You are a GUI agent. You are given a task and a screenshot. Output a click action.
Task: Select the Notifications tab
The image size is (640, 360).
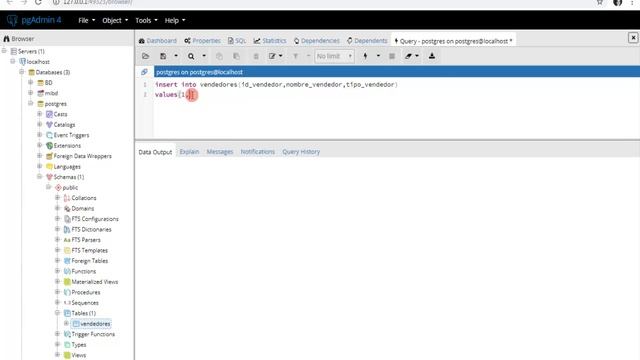tap(258, 151)
